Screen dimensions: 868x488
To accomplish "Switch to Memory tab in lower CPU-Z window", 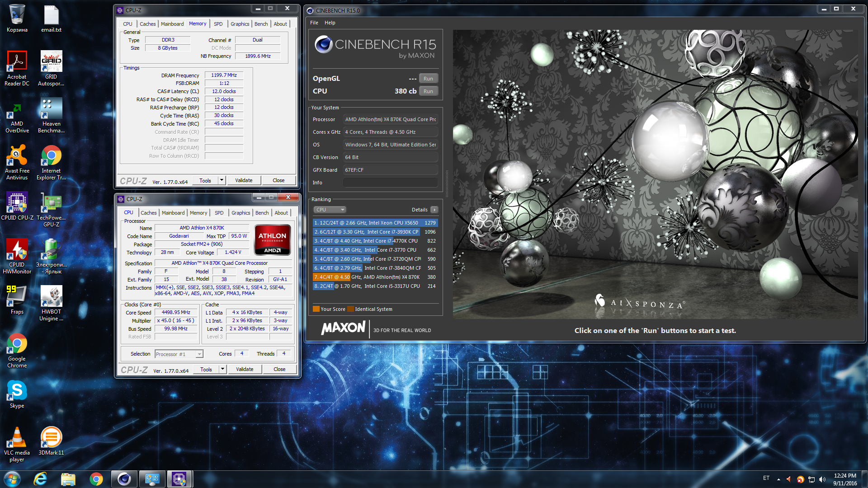I will [198, 213].
